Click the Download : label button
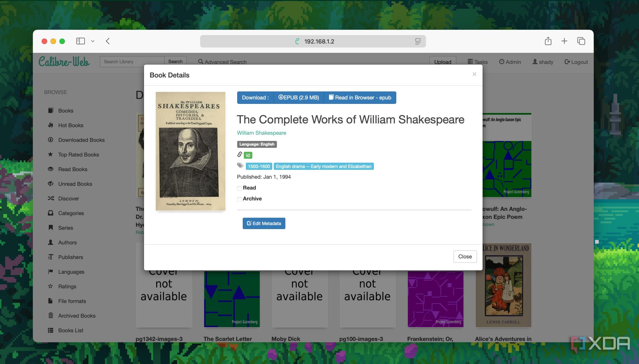 [255, 97]
